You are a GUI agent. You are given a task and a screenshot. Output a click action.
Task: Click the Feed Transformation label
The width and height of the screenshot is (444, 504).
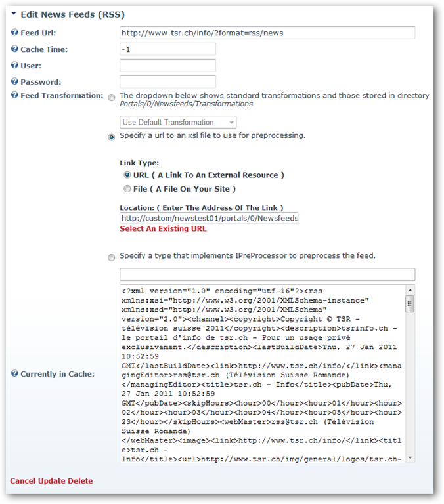(62, 95)
